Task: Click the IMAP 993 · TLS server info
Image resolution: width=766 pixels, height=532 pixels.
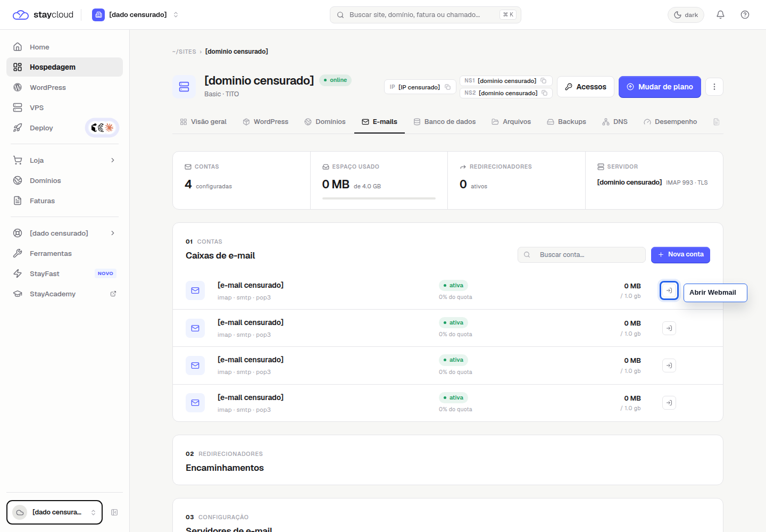Action: click(x=687, y=182)
